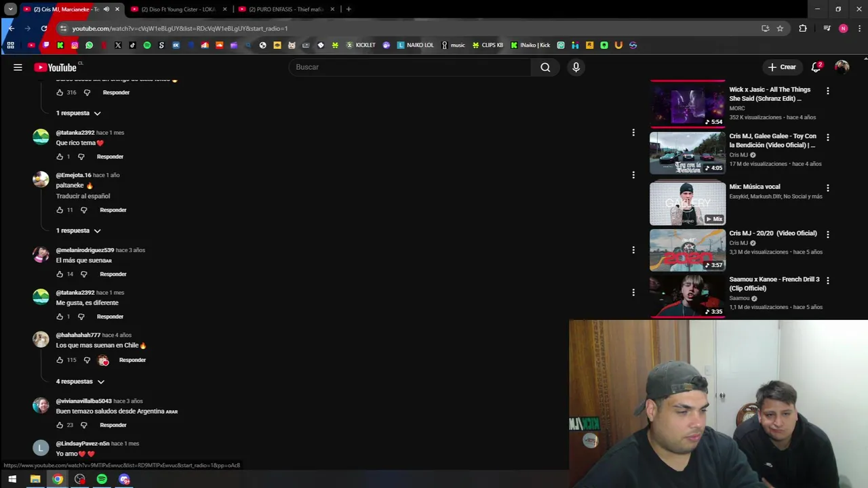Open the Wick x Jasic video thumbnail
Screen dimensions: 868x488
(687, 104)
